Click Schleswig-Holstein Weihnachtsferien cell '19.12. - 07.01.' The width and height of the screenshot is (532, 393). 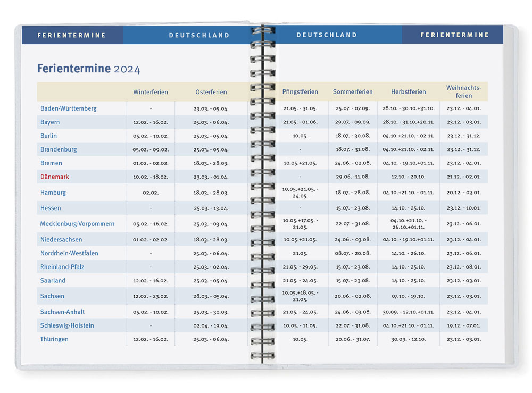(464, 326)
